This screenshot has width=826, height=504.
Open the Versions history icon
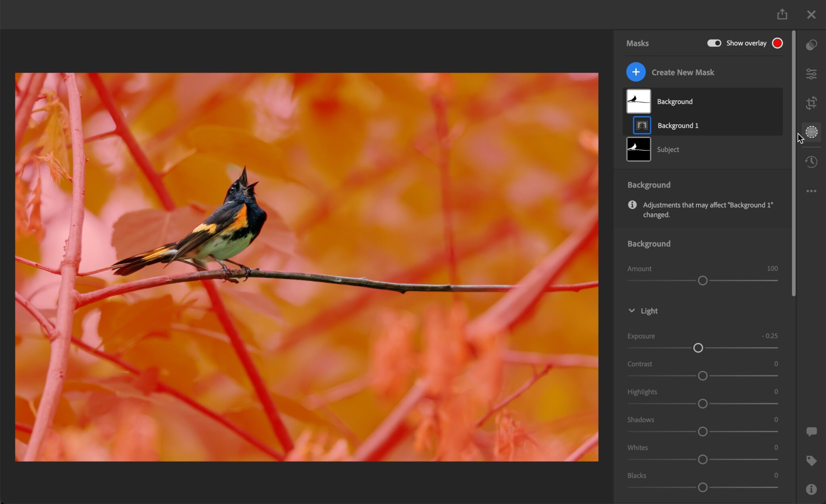click(x=811, y=162)
